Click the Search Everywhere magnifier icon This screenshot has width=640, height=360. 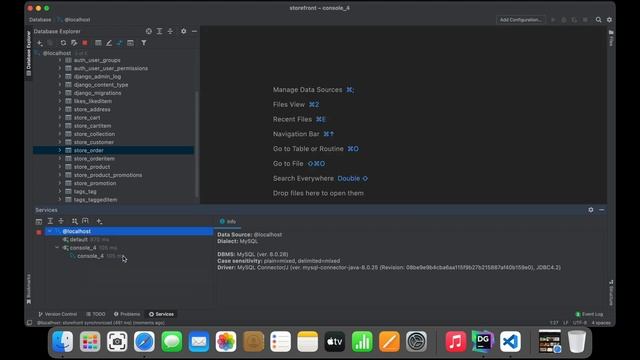[x=598, y=20]
